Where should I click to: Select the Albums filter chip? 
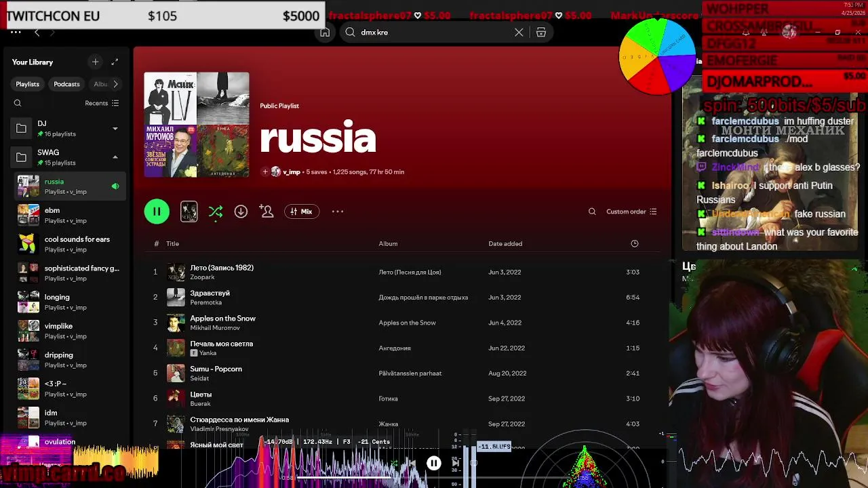[100, 84]
